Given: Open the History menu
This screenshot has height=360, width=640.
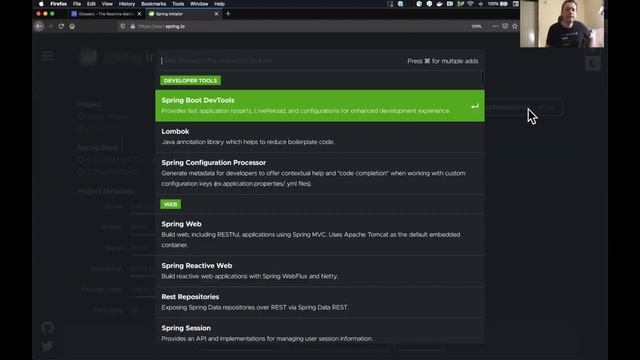Looking at the screenshot, I should coord(127,4).
